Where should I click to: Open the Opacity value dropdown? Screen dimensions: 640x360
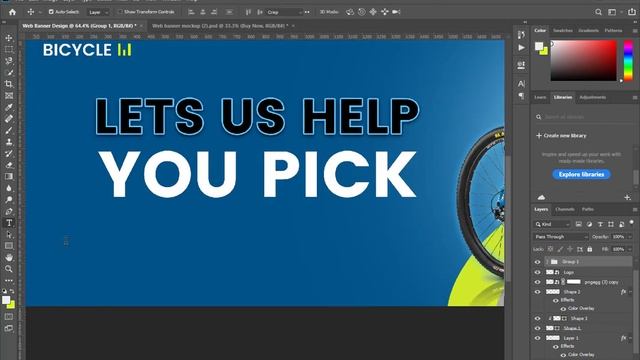pos(629,237)
